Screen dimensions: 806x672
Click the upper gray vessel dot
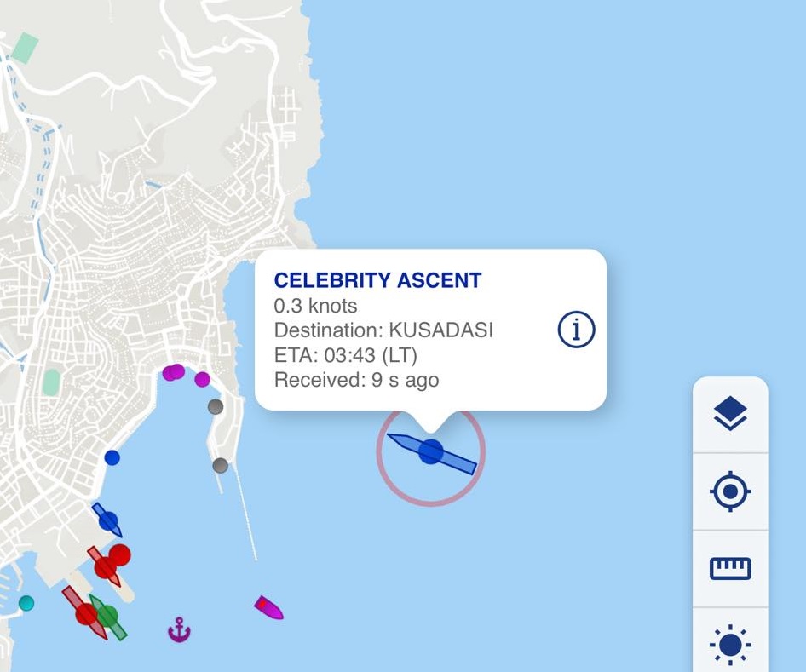[x=216, y=407]
